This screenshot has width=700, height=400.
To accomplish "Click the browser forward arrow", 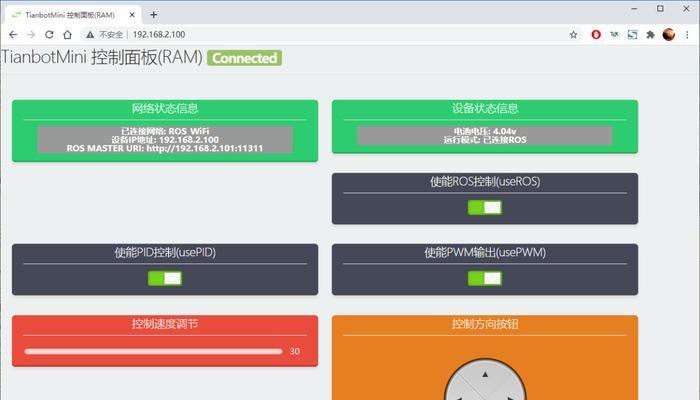I will pyautogui.click(x=31, y=34).
